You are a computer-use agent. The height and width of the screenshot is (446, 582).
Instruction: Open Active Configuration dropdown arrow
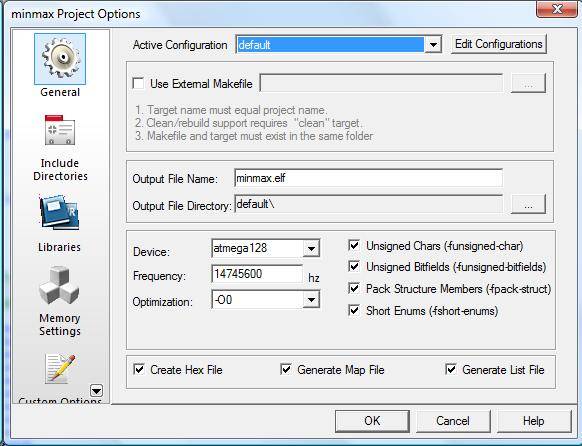433,45
